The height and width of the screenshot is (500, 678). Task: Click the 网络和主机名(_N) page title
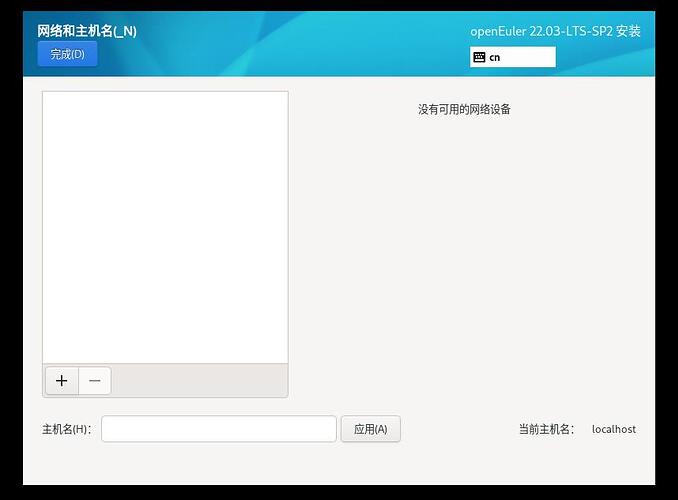[x=87, y=31]
